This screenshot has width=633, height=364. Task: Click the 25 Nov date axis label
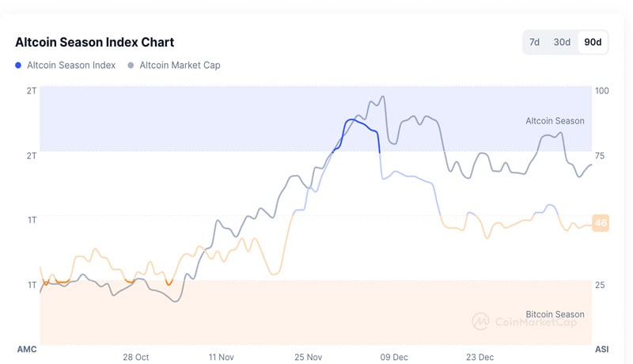(x=308, y=357)
